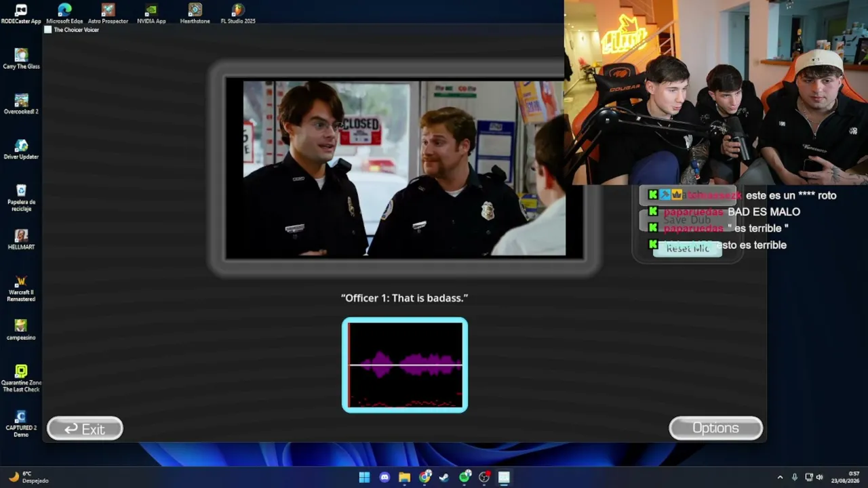Open Discord from the taskbar

pos(384,477)
